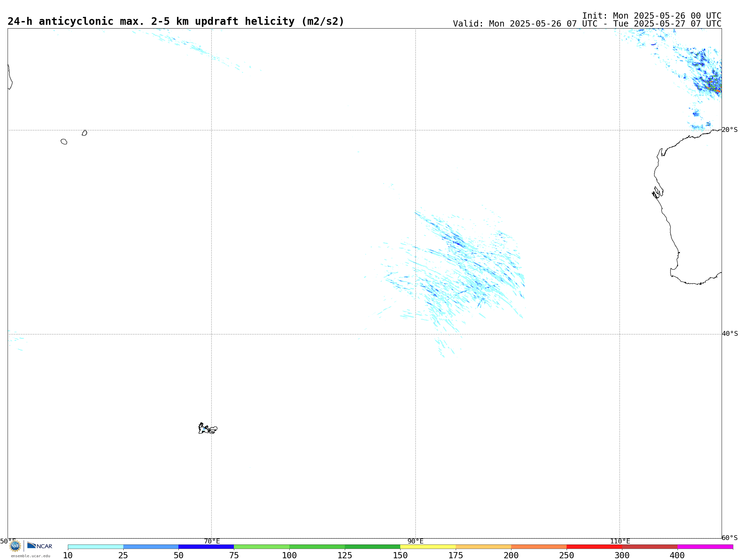Click the colorbar tick label 100
The width and height of the screenshot is (744, 560).
[290, 555]
